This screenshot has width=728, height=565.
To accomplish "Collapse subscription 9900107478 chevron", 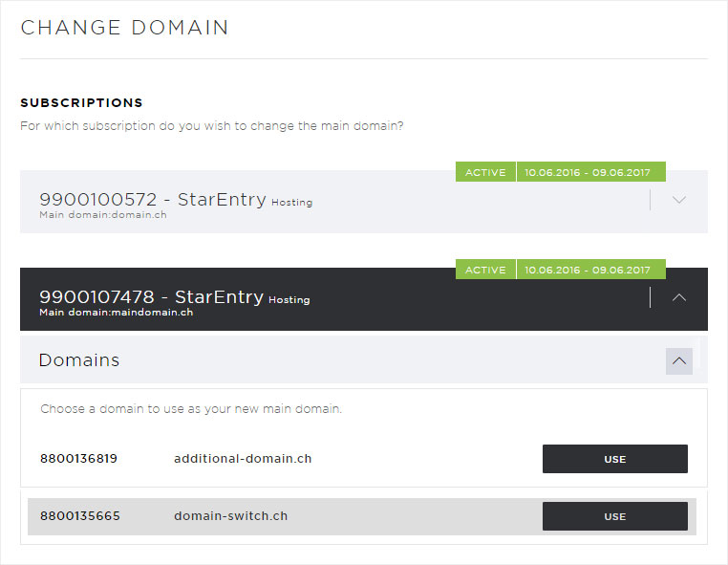I will coord(678,298).
